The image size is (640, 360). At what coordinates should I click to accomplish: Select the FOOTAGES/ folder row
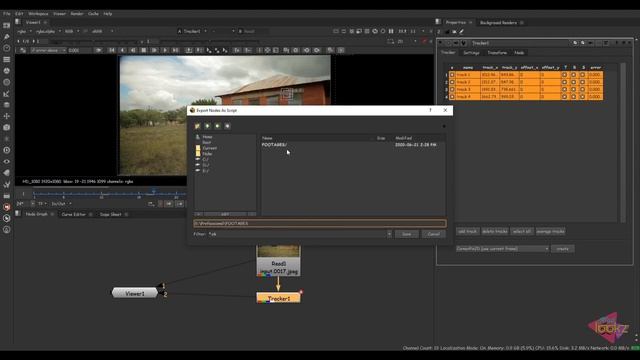[353, 145]
